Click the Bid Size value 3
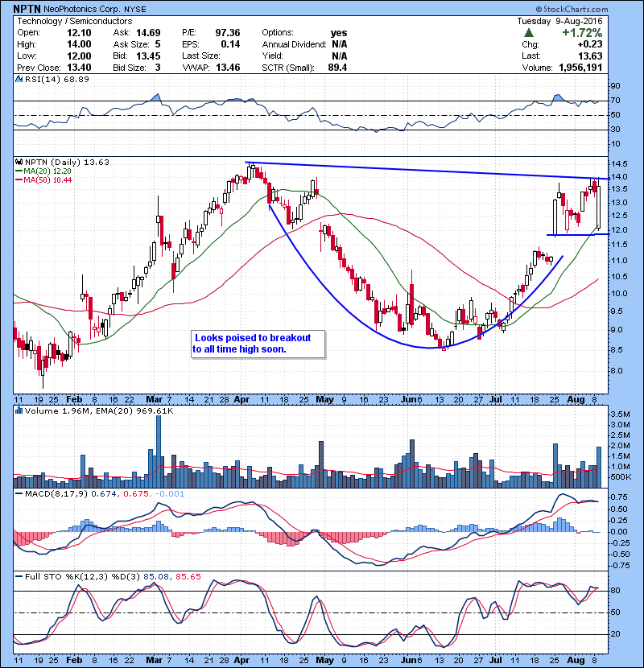Screen dimensions: 644x668 pos(158,68)
